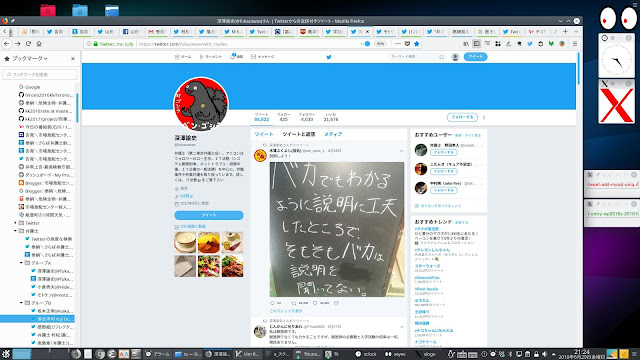Viewport: 640px width, 360px height.
Task: Click the retweet icon on blackboard tweet
Action: tap(294, 303)
